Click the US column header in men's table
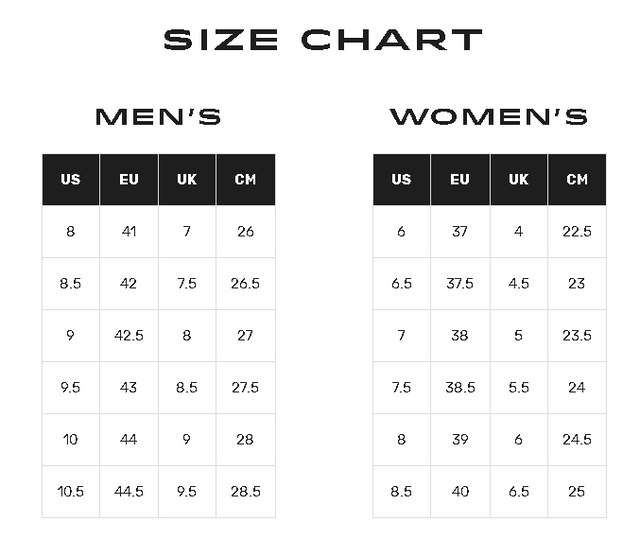Viewport: 640px width, 557px height. click(x=70, y=180)
